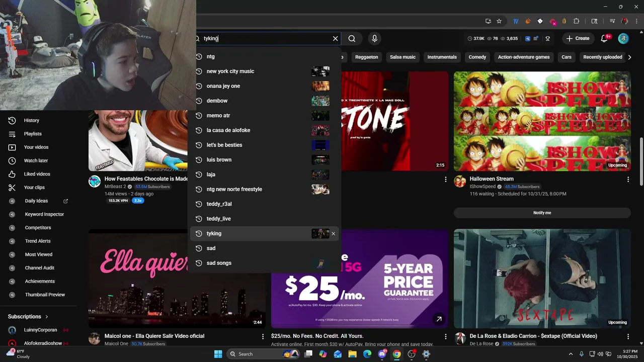Screen dimensions: 644x362
Task: Select the Instrumentals chip
Action: (442, 57)
